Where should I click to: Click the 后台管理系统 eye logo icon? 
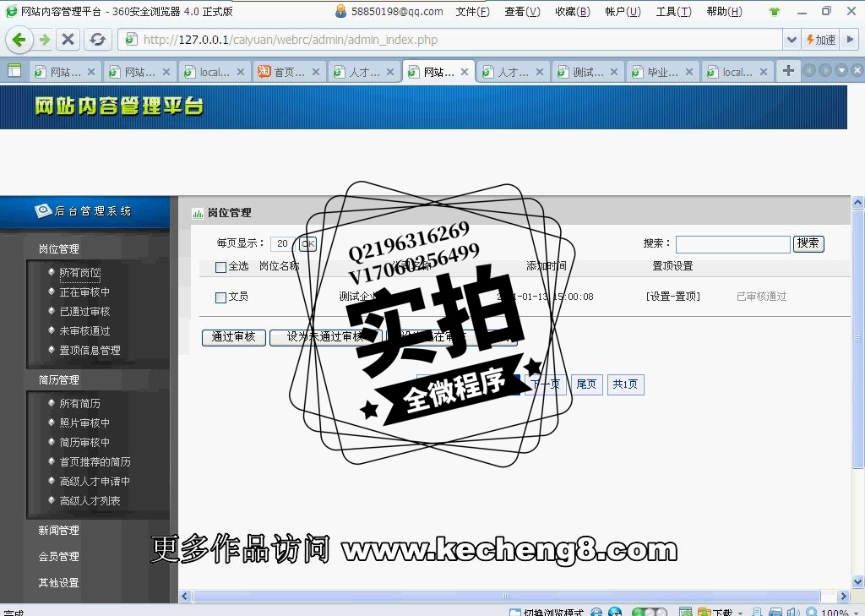coord(43,211)
